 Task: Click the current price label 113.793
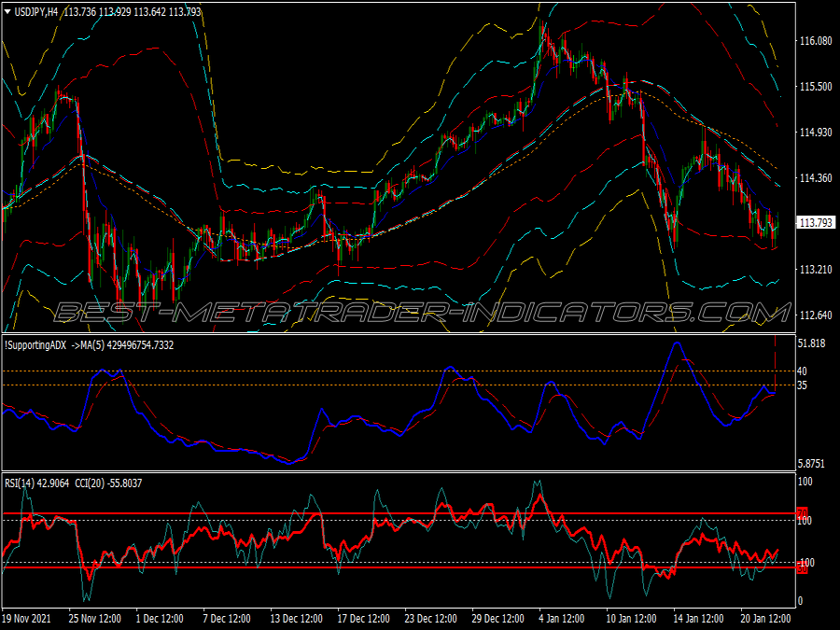tap(816, 223)
